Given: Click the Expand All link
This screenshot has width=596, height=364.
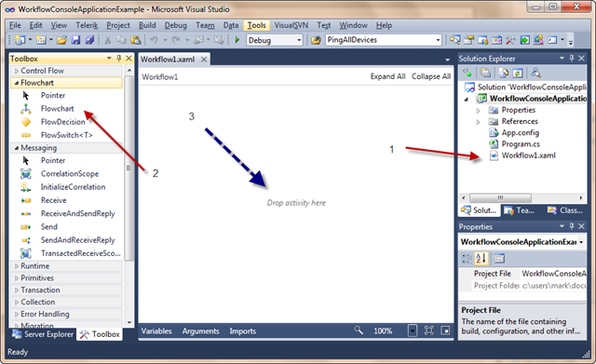Looking at the screenshot, I should click(x=387, y=76).
